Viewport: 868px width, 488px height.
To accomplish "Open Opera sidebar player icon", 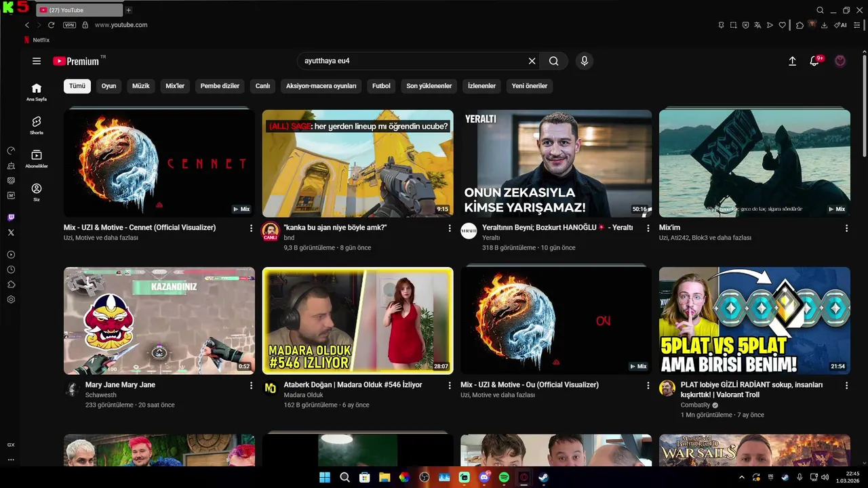I will (x=11, y=255).
